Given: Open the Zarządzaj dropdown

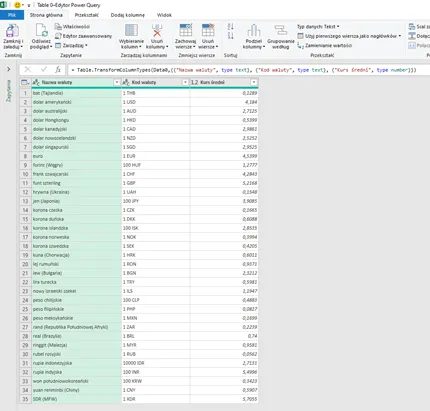Looking at the screenshot, I should [71, 45].
